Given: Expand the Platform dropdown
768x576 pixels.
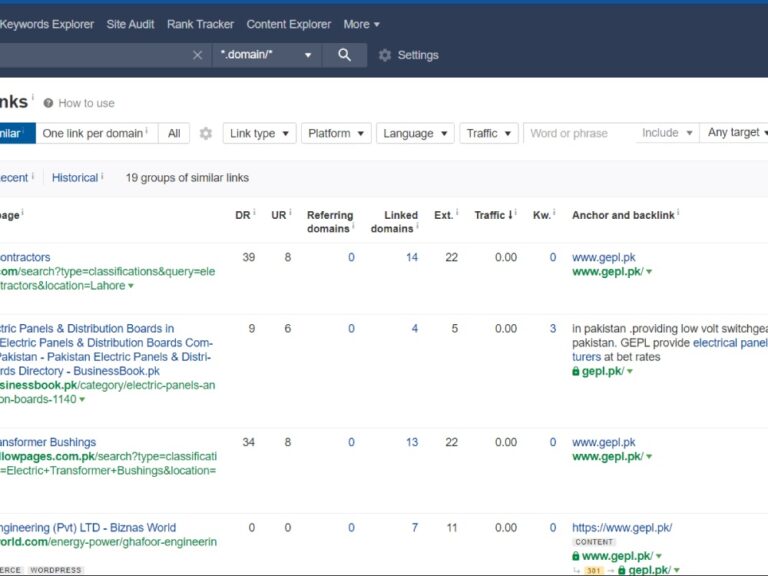Looking at the screenshot, I should (x=336, y=133).
